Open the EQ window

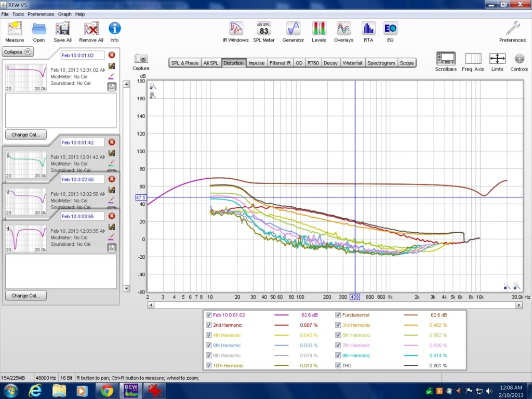(x=390, y=29)
